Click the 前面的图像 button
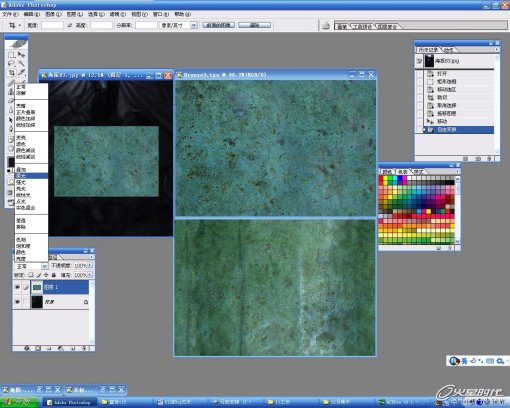The height and width of the screenshot is (408, 510). 218,25
